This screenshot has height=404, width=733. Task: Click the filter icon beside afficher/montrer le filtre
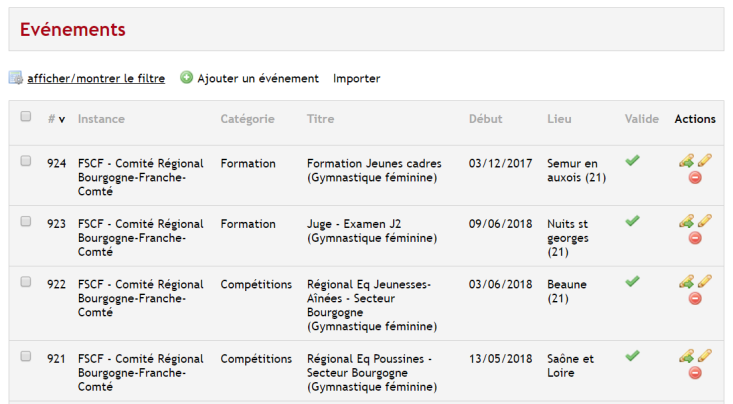tap(15, 78)
